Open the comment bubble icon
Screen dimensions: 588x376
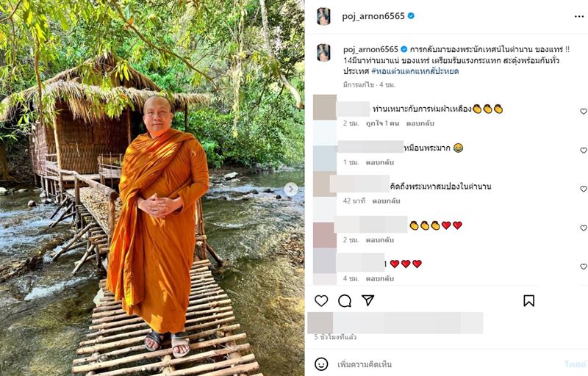(x=345, y=300)
